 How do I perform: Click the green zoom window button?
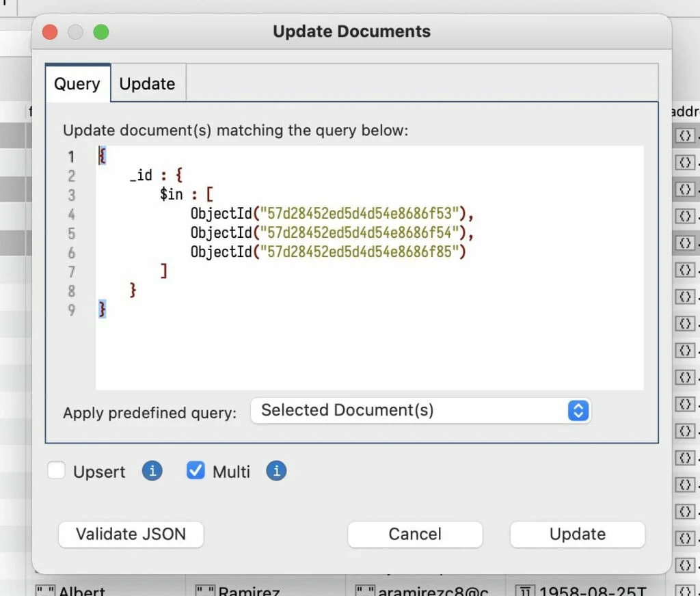pyautogui.click(x=101, y=32)
